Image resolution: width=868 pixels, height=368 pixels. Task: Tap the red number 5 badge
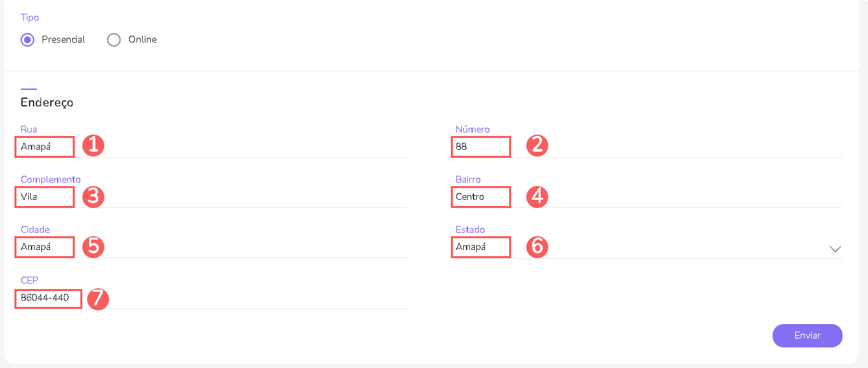point(93,246)
